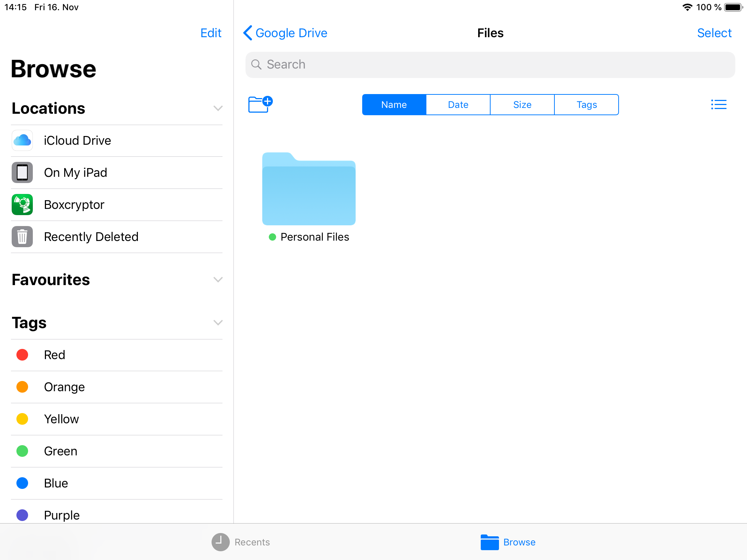Sort files by Tags
The height and width of the screenshot is (560, 747).
tap(587, 105)
